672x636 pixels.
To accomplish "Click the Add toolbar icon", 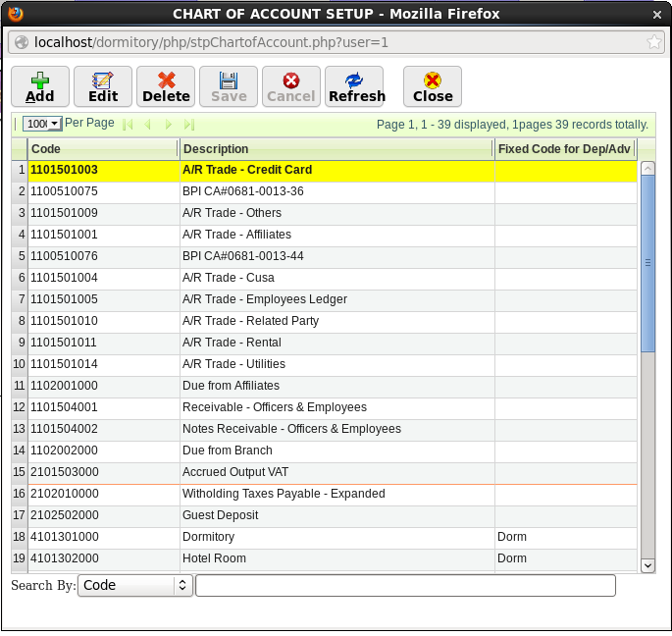I will click(40, 80).
